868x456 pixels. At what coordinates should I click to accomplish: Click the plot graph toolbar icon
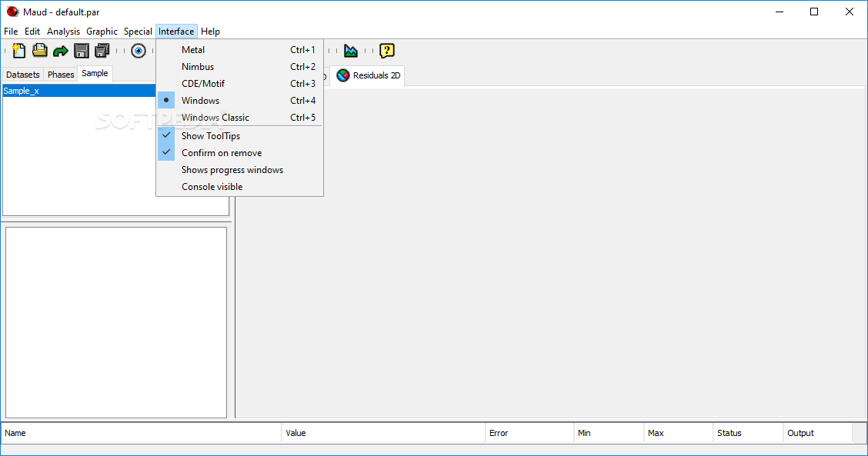(x=351, y=51)
